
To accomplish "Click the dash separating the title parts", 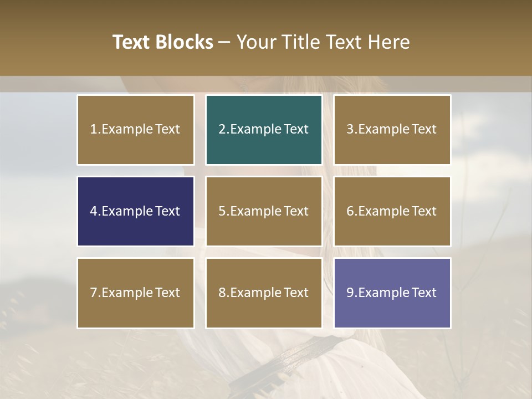I will coord(224,43).
